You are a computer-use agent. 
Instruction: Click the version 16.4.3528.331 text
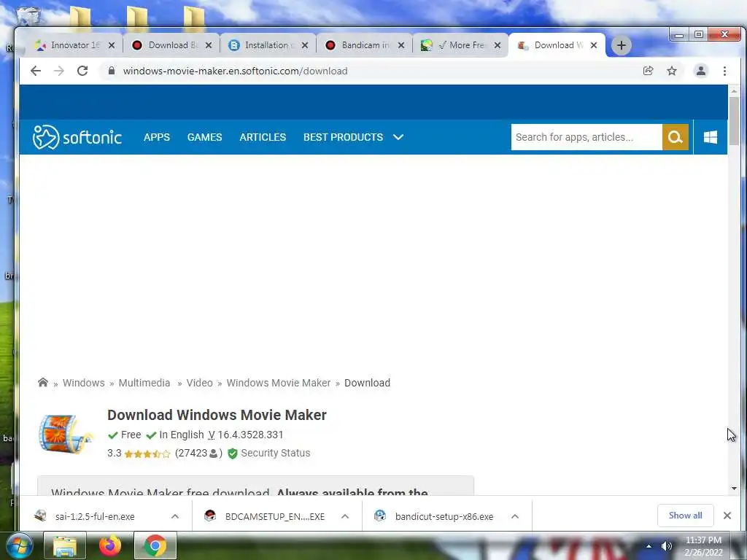(250, 435)
